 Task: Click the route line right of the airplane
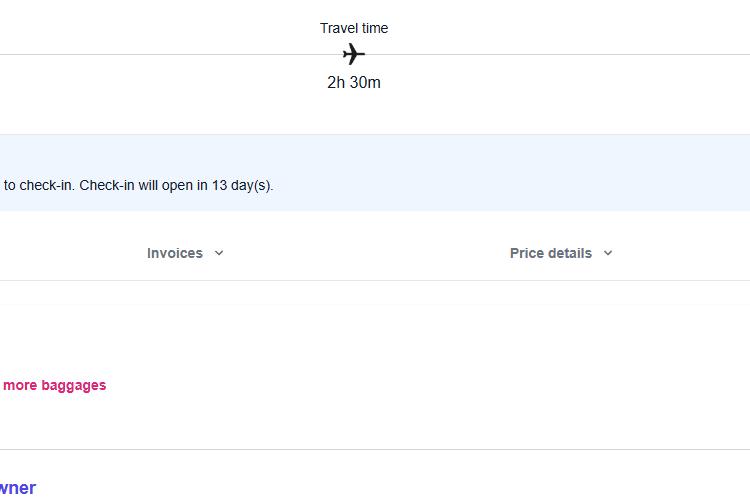pos(558,54)
